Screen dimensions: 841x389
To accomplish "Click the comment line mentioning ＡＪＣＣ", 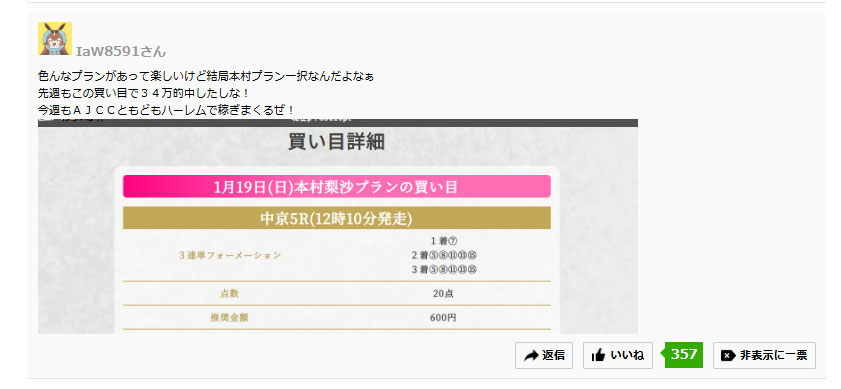I will click(166, 111).
